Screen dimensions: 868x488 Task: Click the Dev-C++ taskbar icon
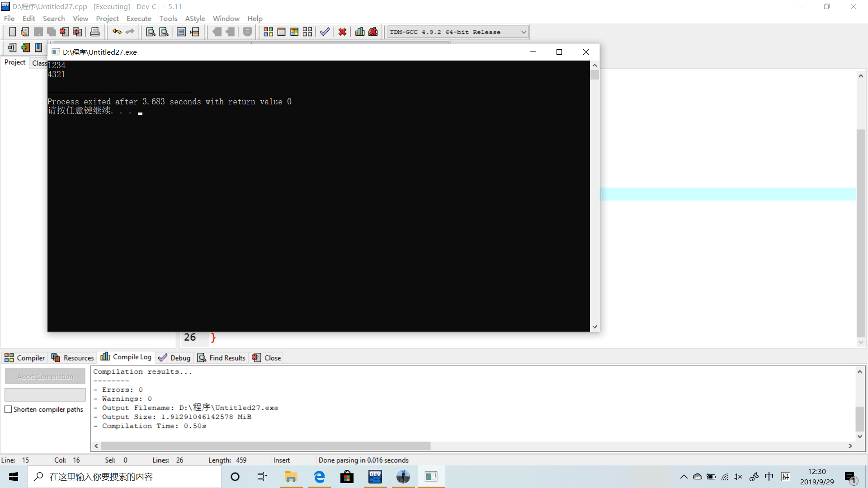point(375,477)
